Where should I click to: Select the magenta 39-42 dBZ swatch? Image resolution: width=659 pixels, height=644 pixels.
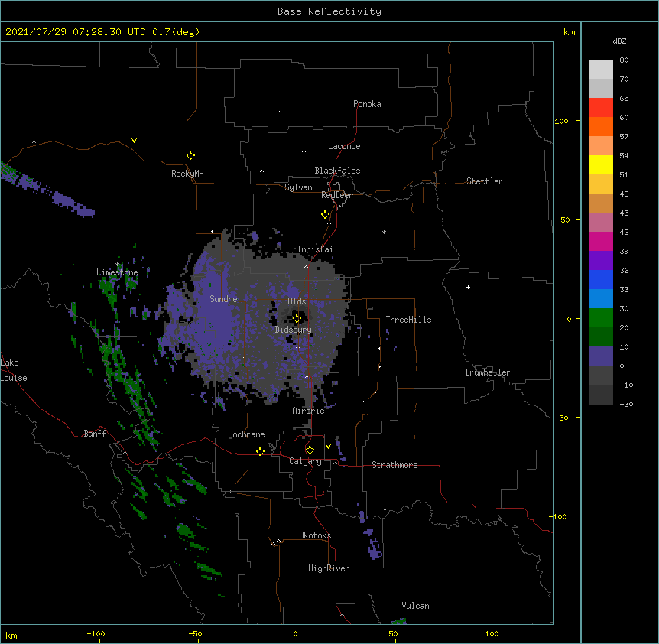[601, 241]
